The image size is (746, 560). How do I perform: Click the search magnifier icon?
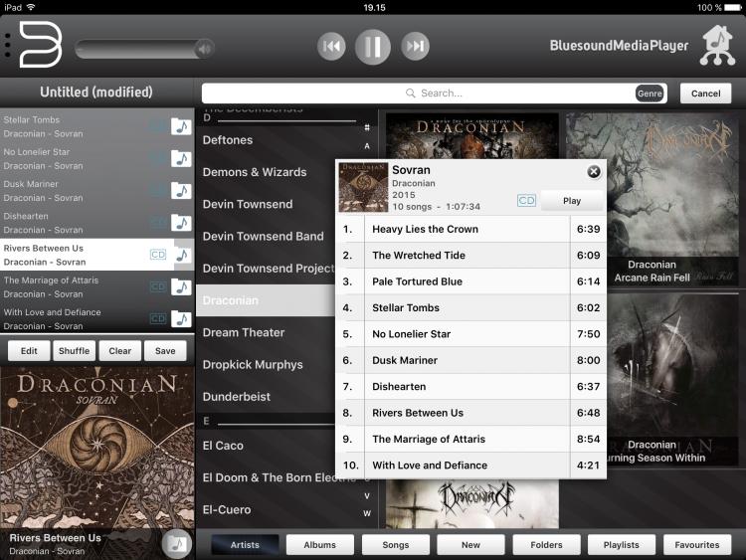point(410,93)
